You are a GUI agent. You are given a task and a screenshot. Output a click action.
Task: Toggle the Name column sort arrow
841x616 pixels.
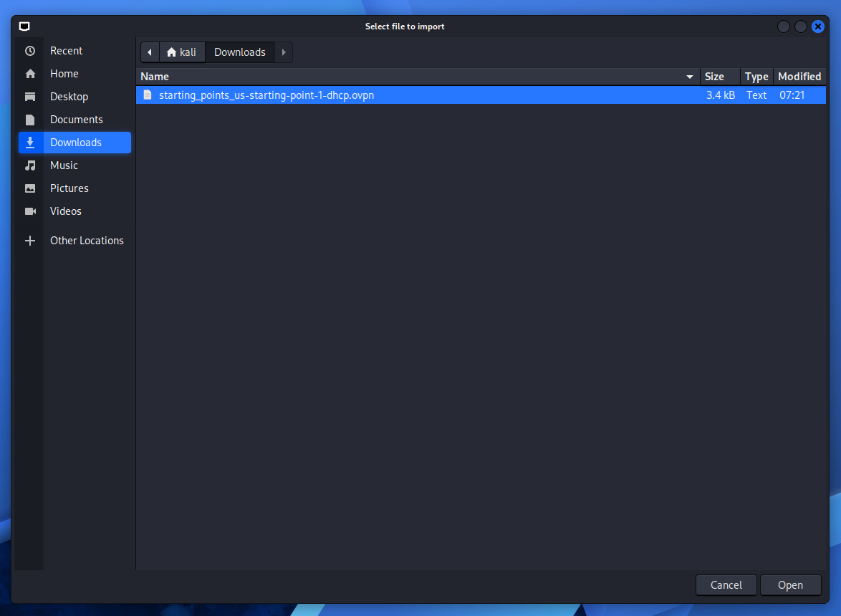click(690, 77)
